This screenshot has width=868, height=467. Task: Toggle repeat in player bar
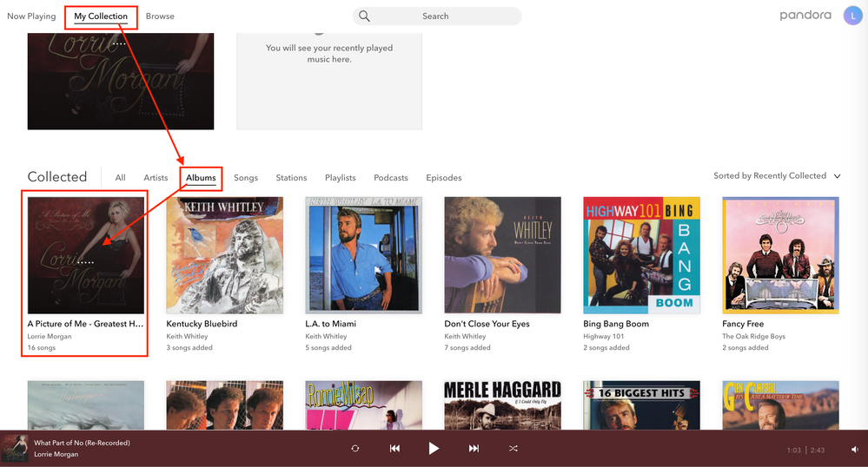coord(354,448)
